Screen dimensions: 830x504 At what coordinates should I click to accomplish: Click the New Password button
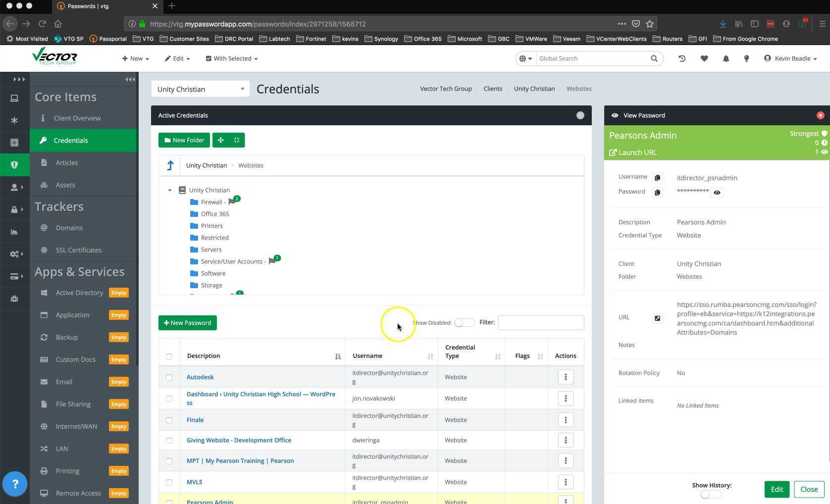pyautogui.click(x=187, y=323)
